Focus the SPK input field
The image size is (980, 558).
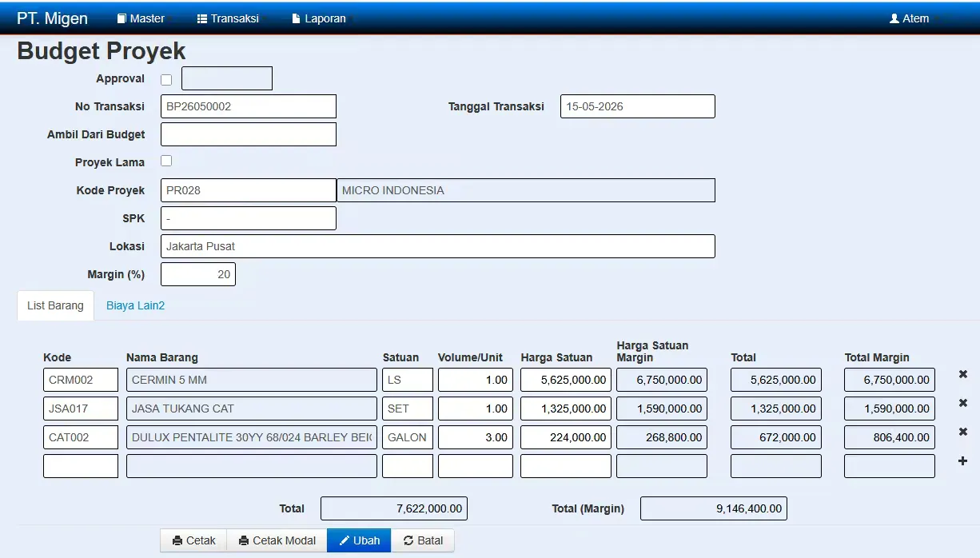click(249, 218)
